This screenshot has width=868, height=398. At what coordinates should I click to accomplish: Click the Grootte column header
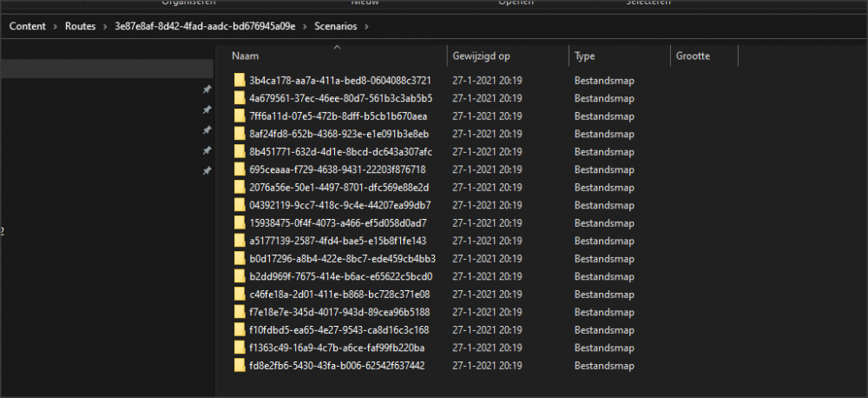[693, 56]
